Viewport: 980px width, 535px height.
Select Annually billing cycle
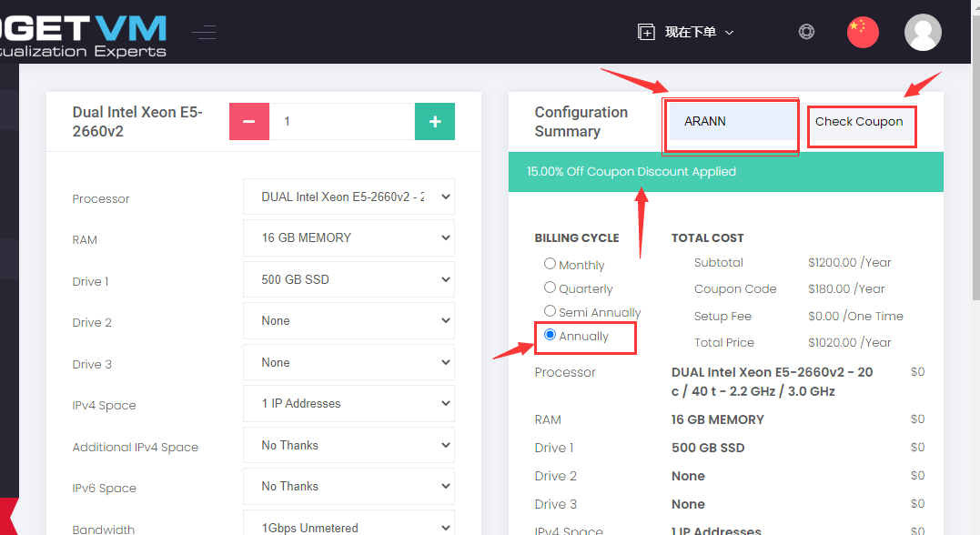[x=550, y=335]
